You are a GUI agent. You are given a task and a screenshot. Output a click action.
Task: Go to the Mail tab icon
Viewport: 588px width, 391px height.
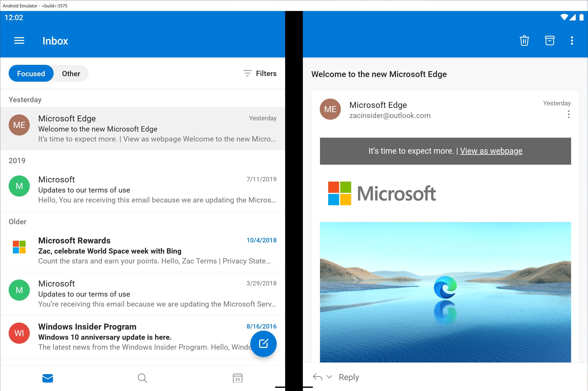pos(48,378)
